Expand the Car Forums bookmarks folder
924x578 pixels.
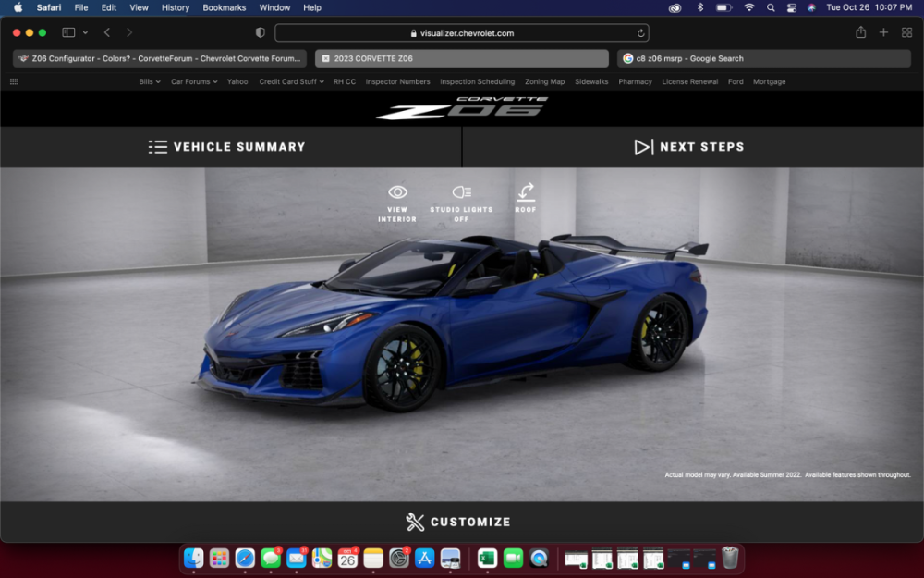click(x=194, y=82)
